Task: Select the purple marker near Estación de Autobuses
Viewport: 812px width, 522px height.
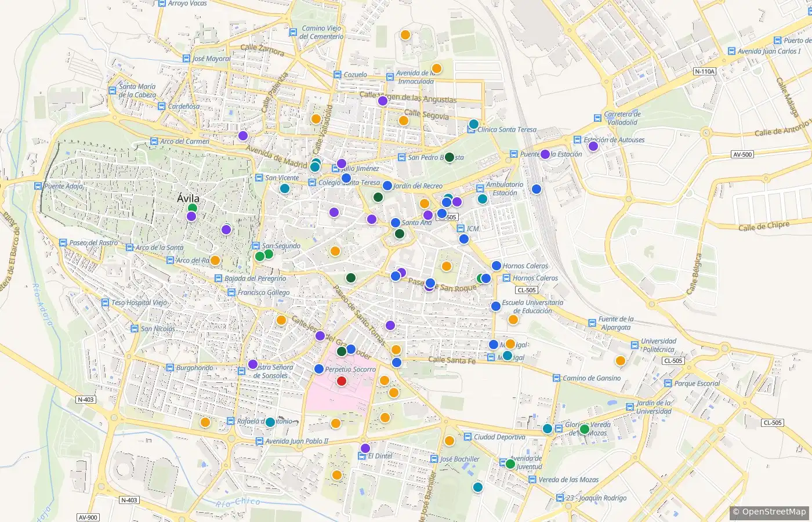Action: coord(593,146)
